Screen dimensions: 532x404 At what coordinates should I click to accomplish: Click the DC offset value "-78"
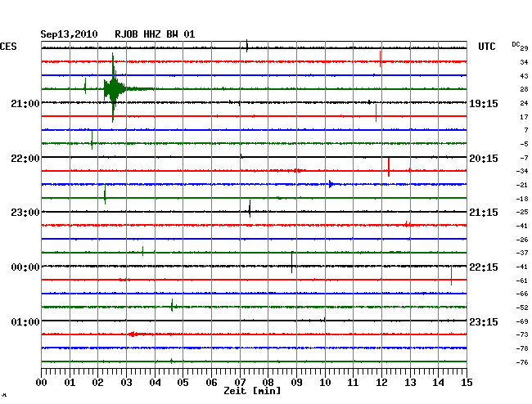point(522,348)
